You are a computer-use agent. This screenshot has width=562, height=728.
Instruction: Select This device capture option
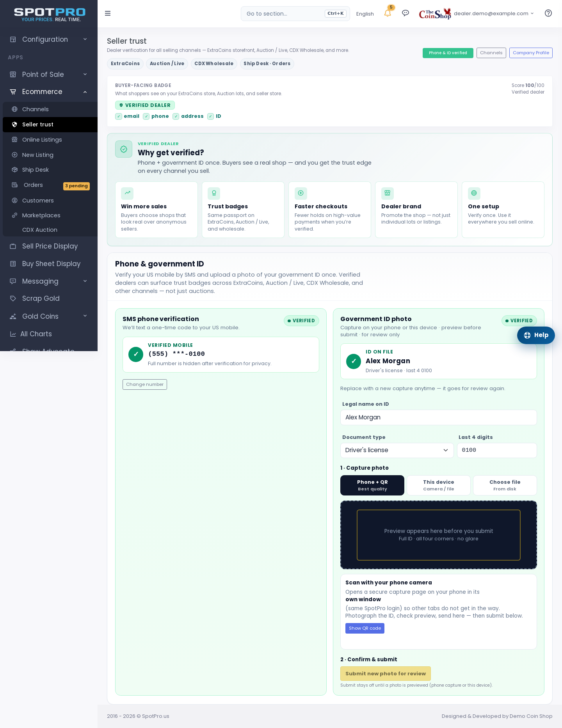[x=439, y=485]
